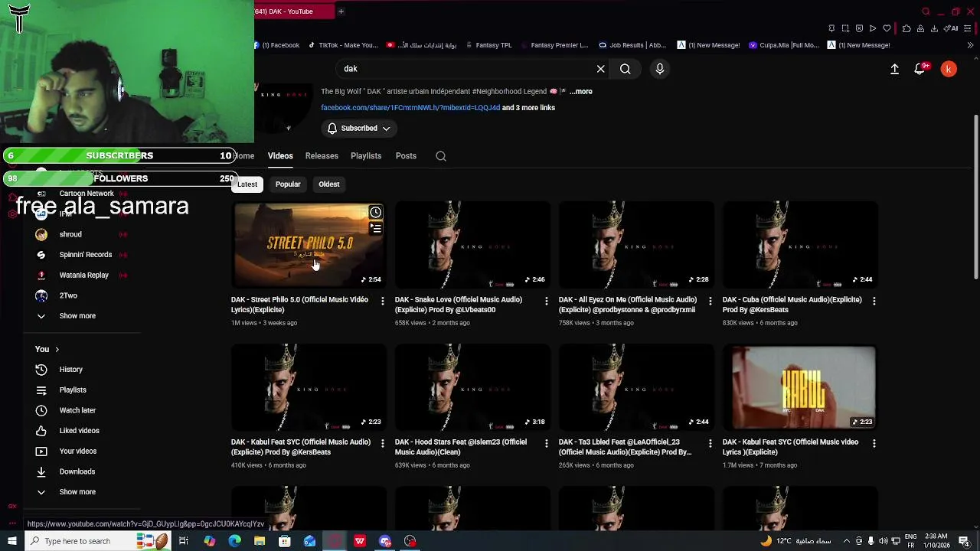Open the Subscribed notification dropdown
Viewport: 980px width, 551px height.
pyautogui.click(x=359, y=129)
